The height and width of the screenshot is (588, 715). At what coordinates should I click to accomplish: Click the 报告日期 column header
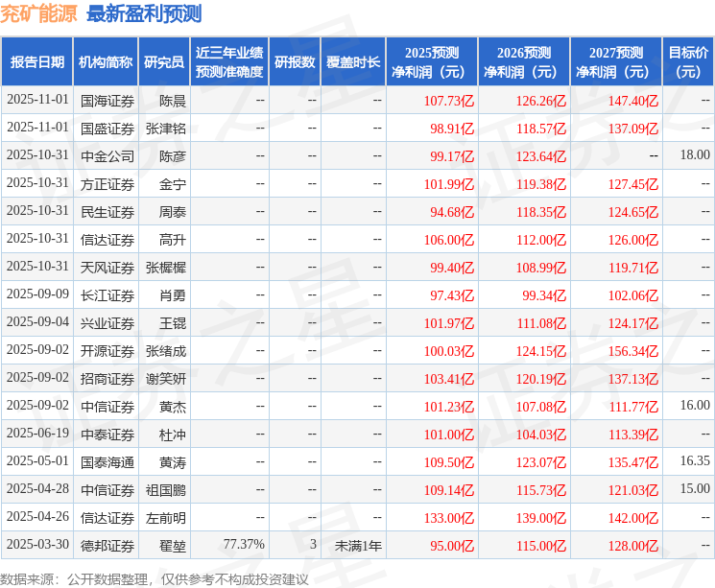pyautogui.click(x=36, y=61)
